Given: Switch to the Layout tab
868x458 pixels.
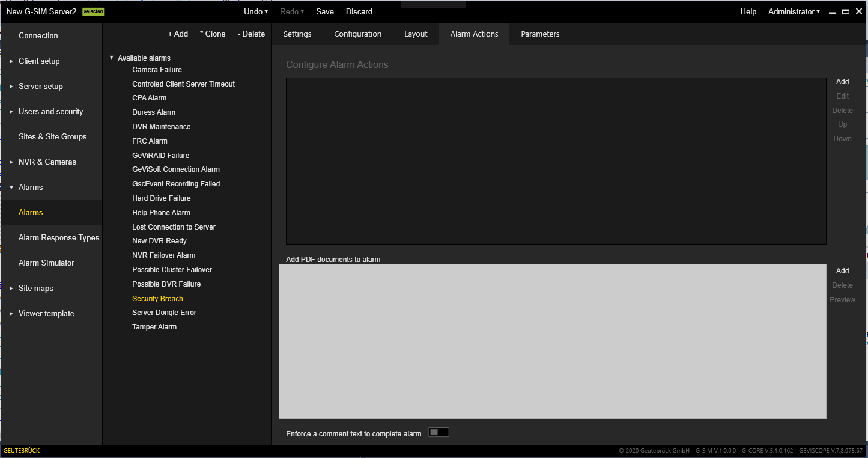Looking at the screenshot, I should point(416,34).
